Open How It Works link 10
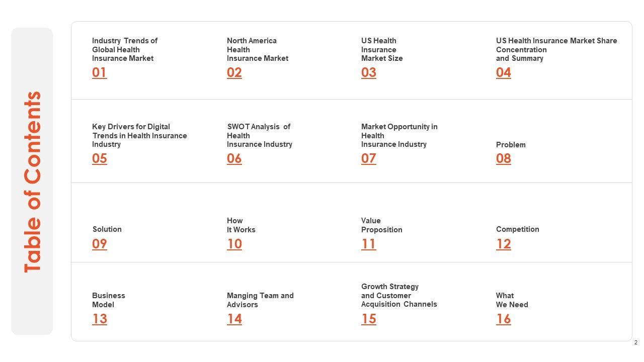 tap(234, 244)
